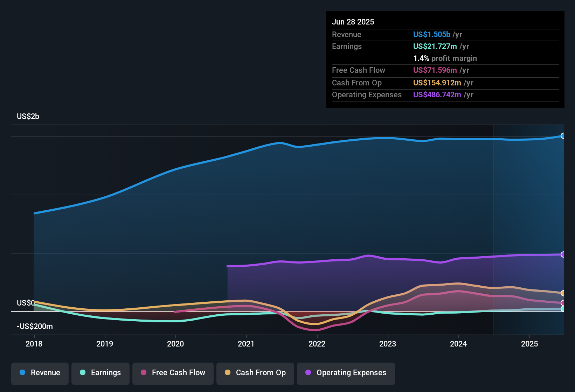Screen dimensions: 575x392
Task: Select the 2022 year label on the axis
Action: tap(317, 344)
